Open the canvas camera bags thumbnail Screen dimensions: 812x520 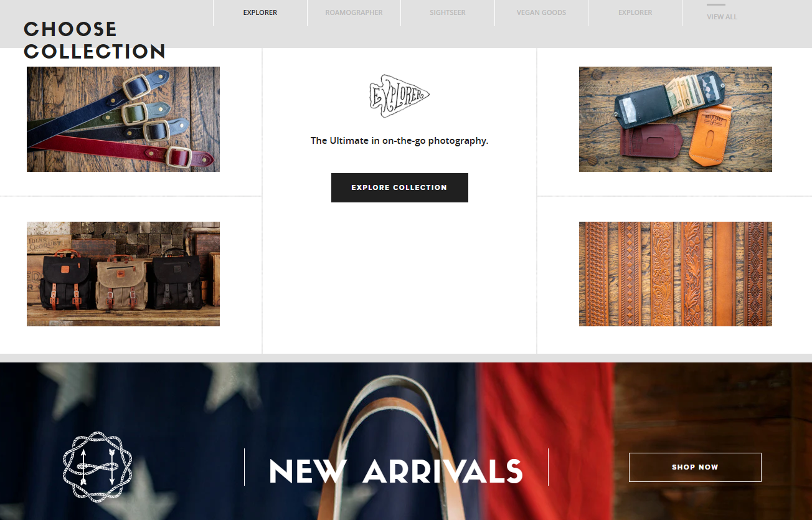[123, 274]
